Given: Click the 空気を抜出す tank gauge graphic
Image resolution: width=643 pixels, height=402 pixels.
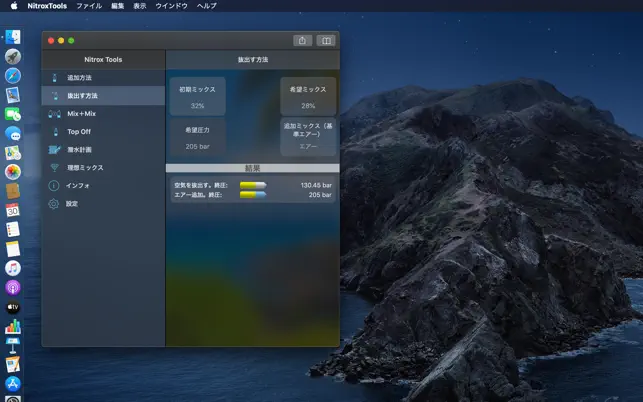Looking at the screenshot, I should pos(253,185).
